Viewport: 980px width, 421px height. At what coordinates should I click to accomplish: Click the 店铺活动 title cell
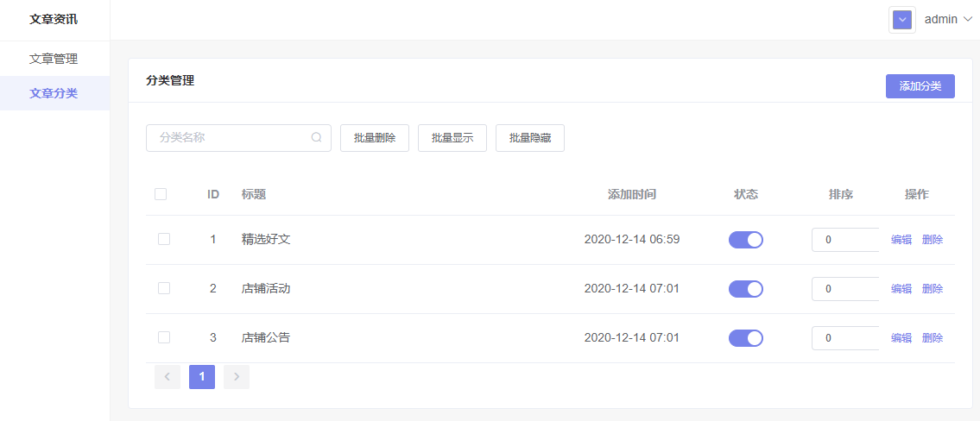266,289
